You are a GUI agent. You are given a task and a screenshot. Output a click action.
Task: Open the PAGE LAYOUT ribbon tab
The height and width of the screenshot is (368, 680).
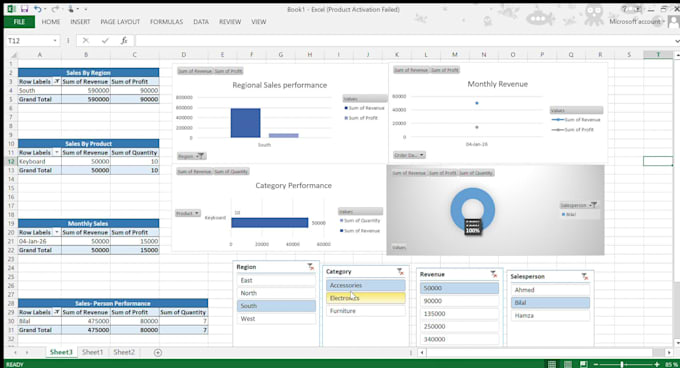pos(120,22)
